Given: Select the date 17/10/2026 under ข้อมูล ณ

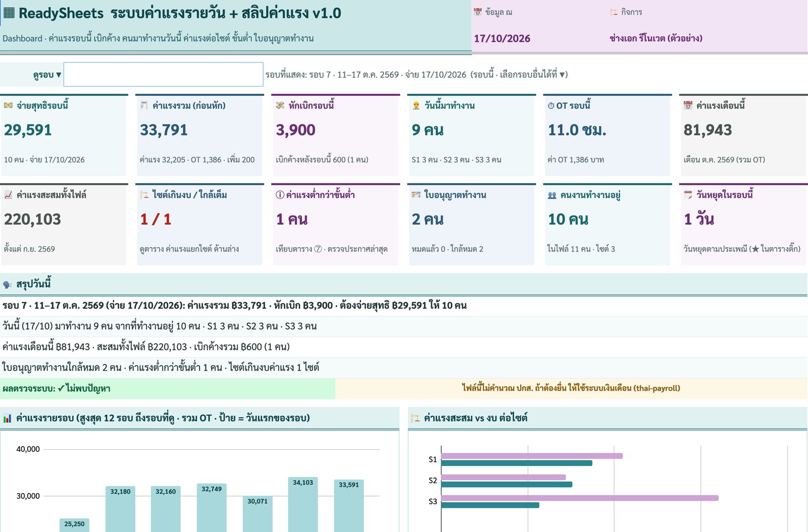Looking at the screenshot, I should [x=502, y=38].
